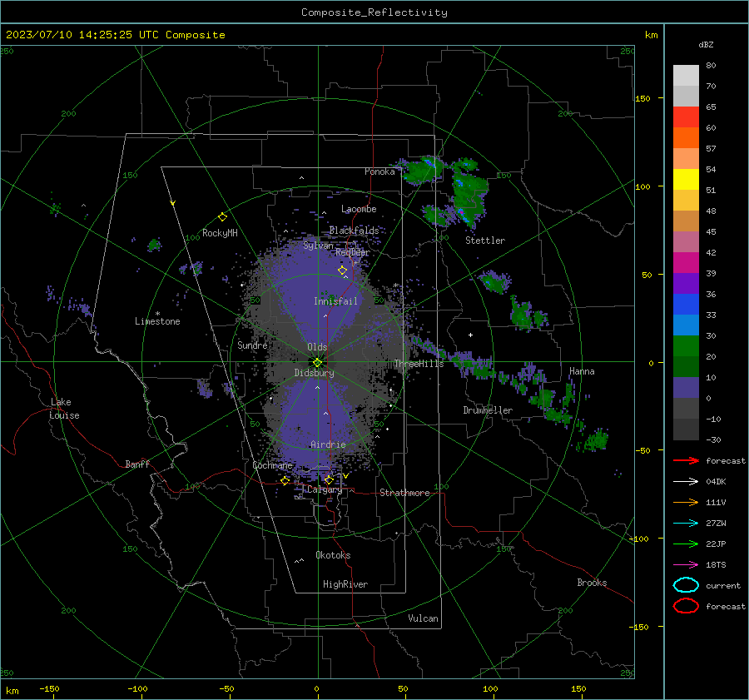
Task: Click the 2023/07/10 UTC timestamp text
Action: pos(116,35)
